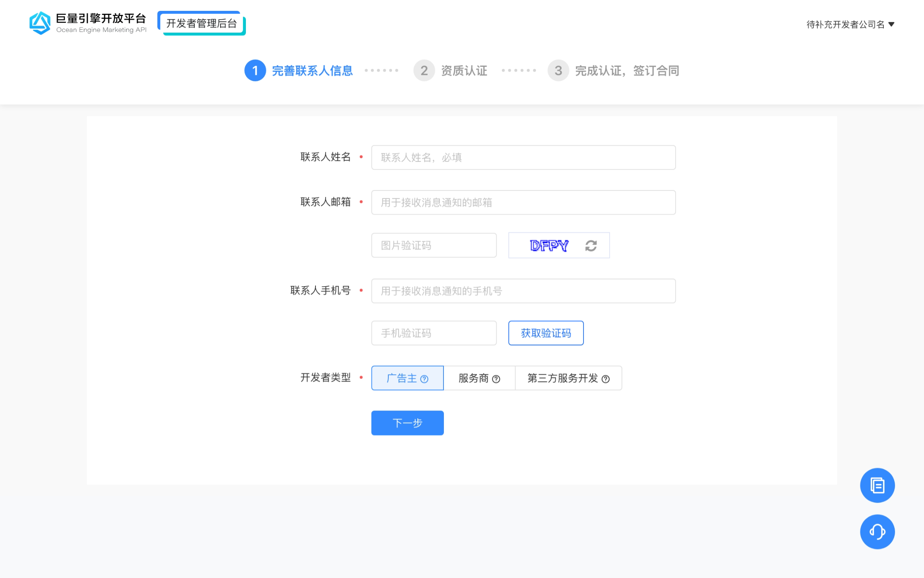Focus the image captcha input box

(434, 245)
